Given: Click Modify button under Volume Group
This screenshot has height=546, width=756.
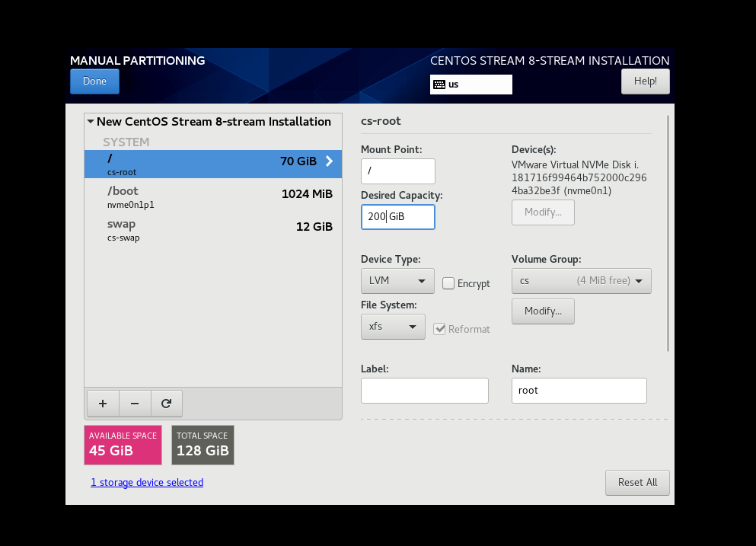Looking at the screenshot, I should click(543, 311).
